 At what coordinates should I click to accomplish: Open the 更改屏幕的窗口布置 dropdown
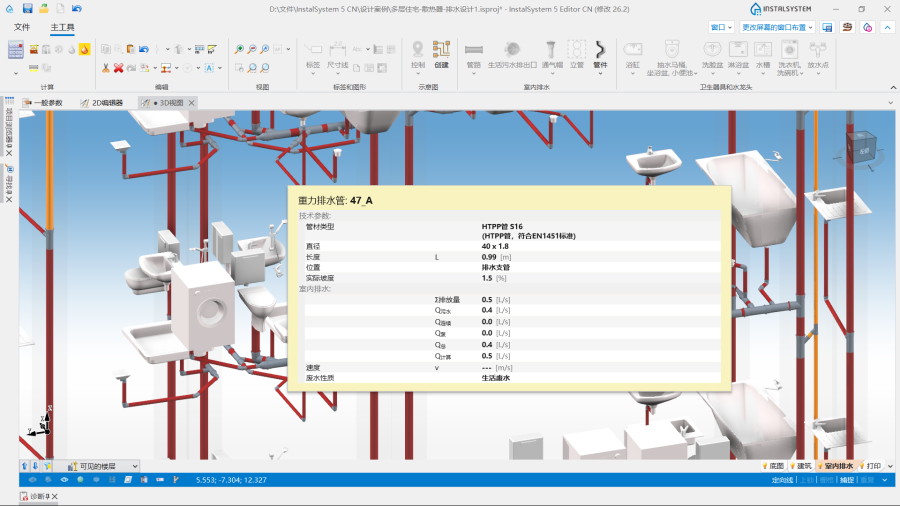pyautogui.click(x=777, y=27)
